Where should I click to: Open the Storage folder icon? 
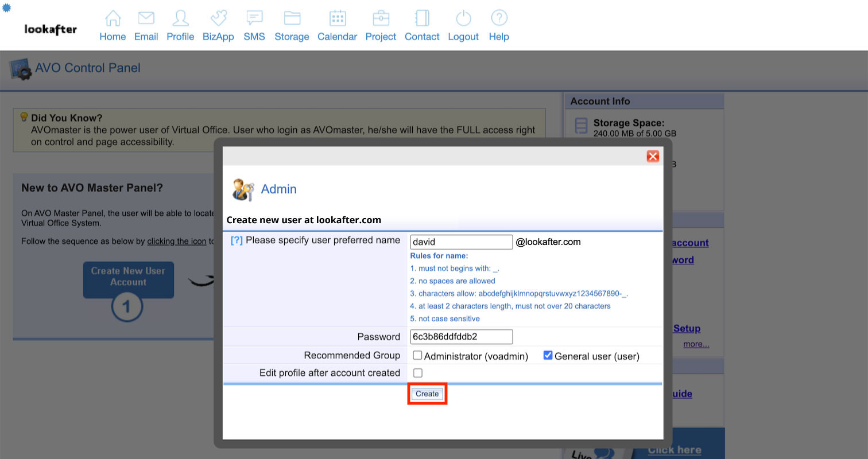click(x=292, y=19)
